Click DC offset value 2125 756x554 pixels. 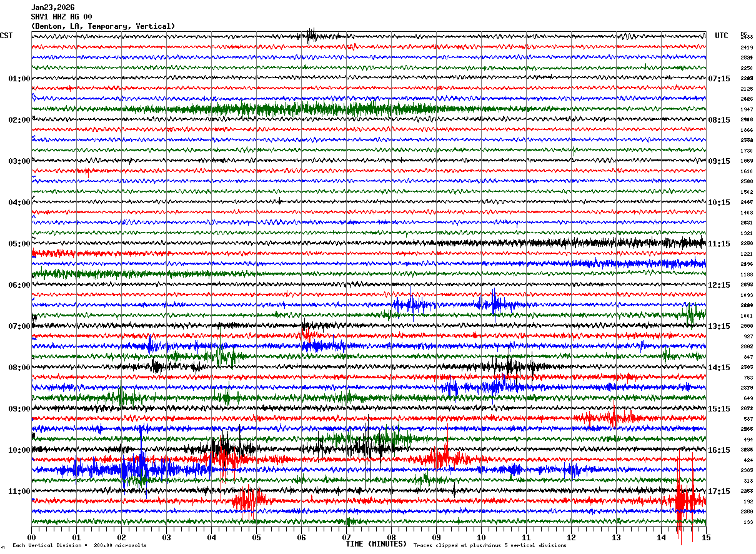coord(747,89)
